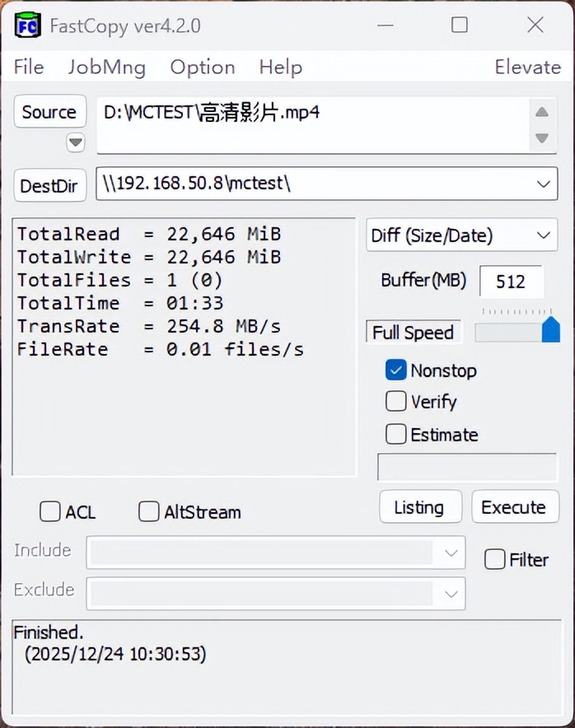Click the Buffer(MB) input field
This screenshot has width=575, height=728.
tap(511, 282)
